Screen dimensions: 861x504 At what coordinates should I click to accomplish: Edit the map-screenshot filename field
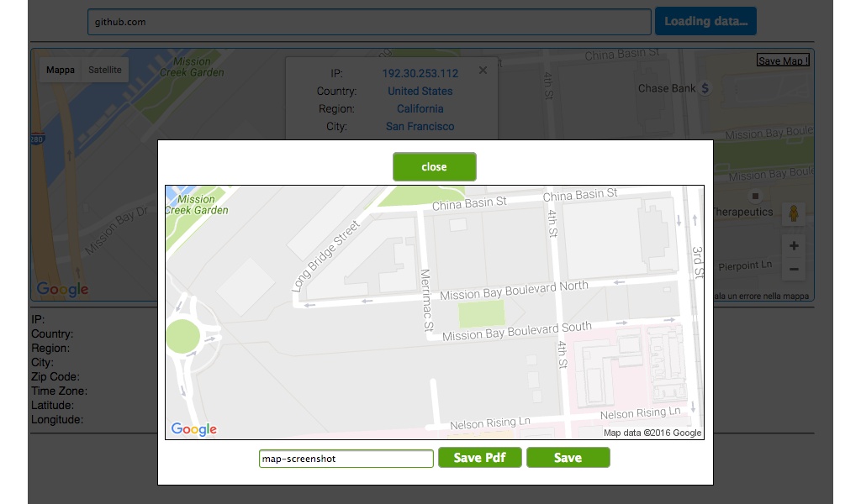pos(346,459)
